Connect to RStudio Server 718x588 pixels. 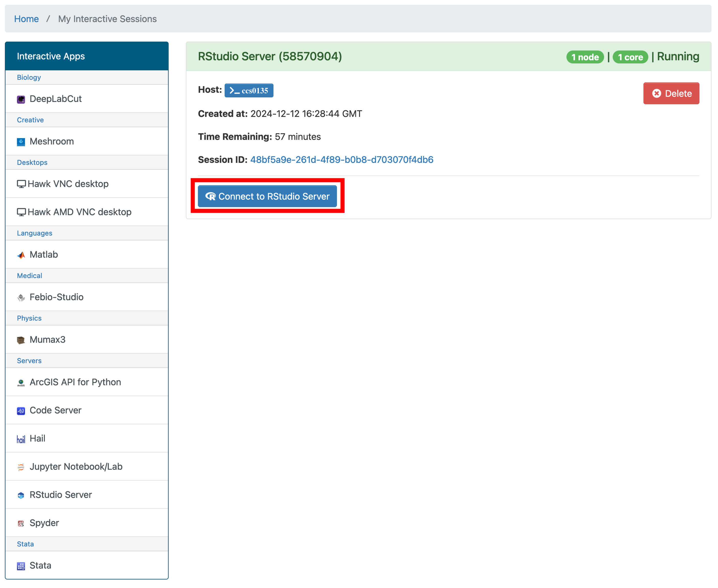(267, 196)
